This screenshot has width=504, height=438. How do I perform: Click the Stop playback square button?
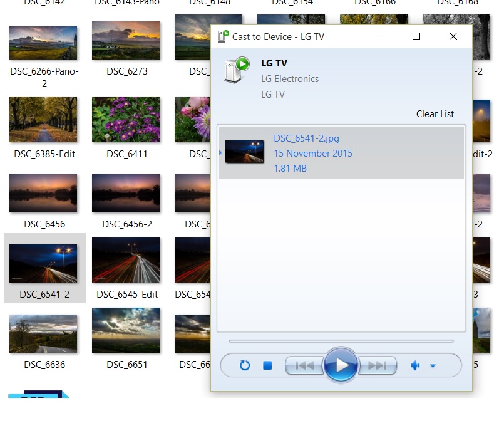pos(267,365)
